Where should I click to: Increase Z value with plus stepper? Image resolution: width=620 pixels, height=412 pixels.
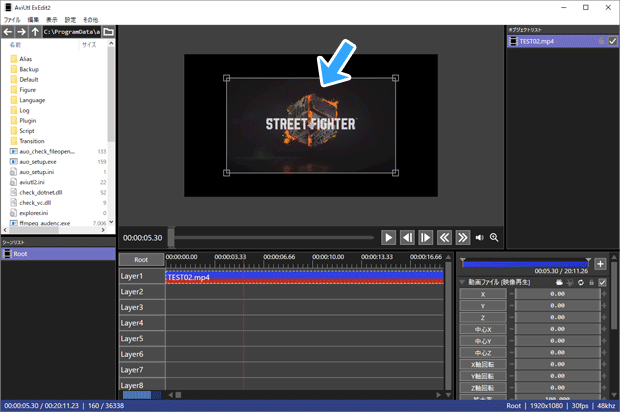coord(604,318)
